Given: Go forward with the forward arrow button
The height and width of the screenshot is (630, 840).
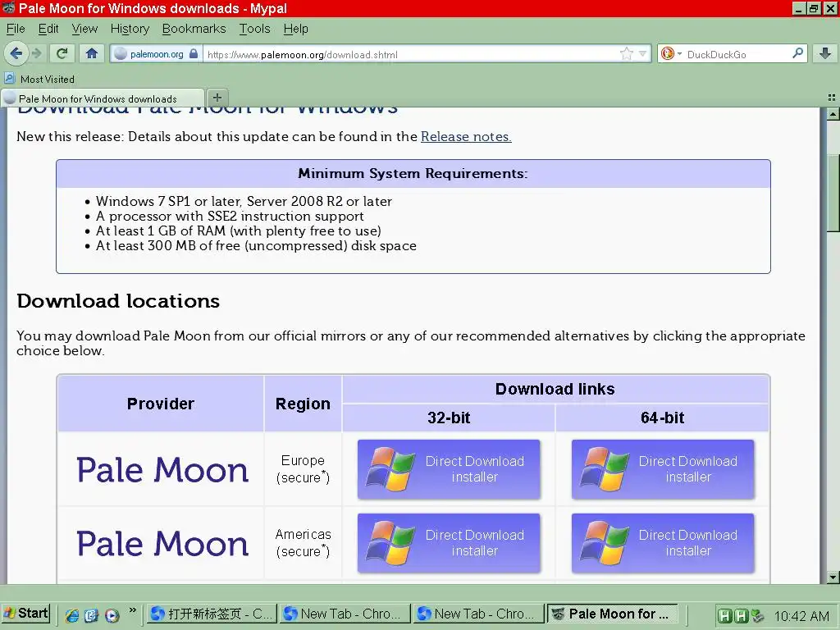Looking at the screenshot, I should pos(36,53).
